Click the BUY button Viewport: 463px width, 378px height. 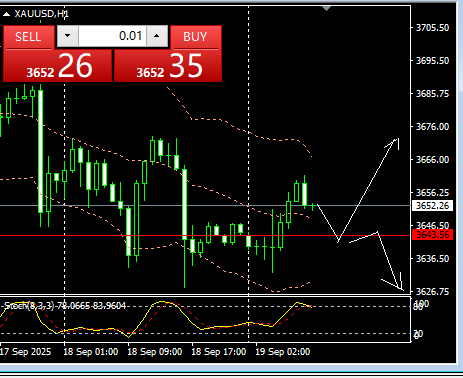(x=196, y=37)
